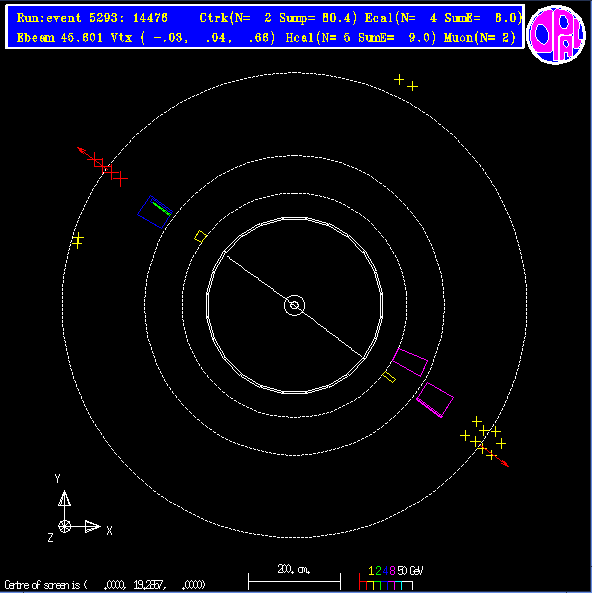The width and height of the screenshot is (592, 593).
Task: Select the blue calorimeter box with green hit
Action: [155, 212]
